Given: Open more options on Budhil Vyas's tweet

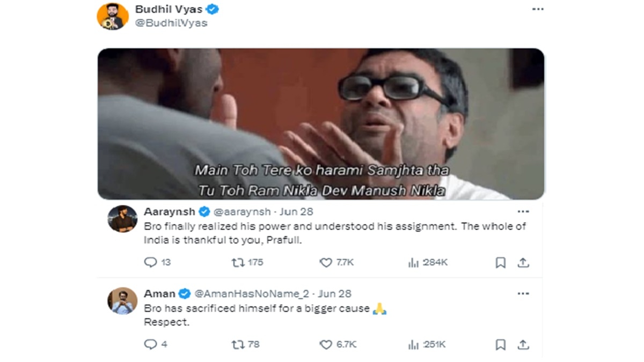Looking at the screenshot, I should [x=537, y=10].
